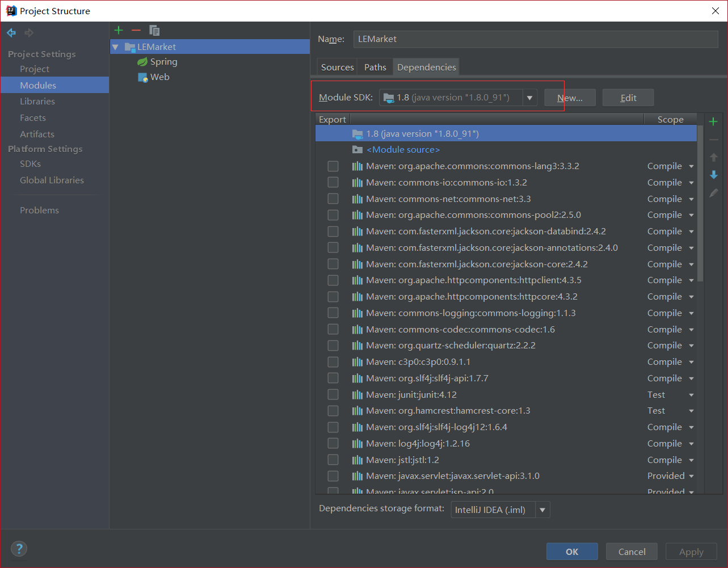The image size is (728, 568).
Task: Click the forward navigation arrow
Action: click(x=29, y=33)
